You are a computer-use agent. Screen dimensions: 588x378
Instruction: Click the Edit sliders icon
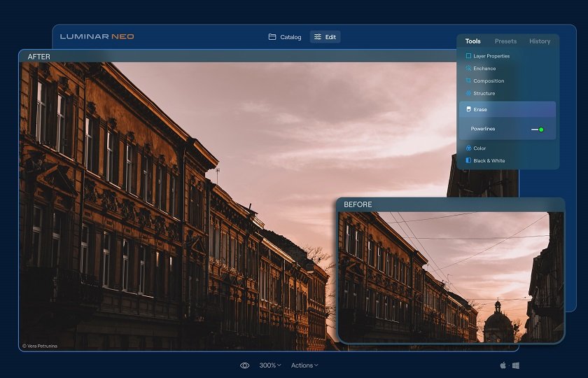click(x=318, y=36)
